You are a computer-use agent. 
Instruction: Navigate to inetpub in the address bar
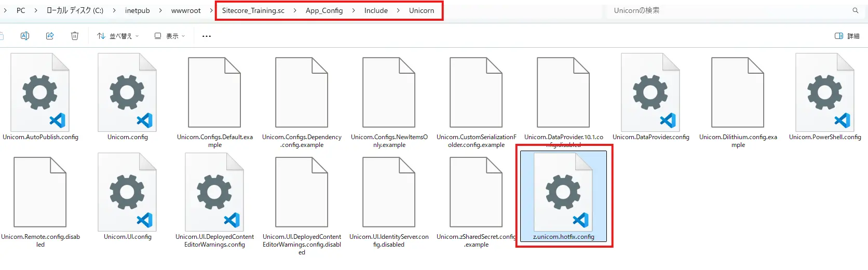(137, 10)
